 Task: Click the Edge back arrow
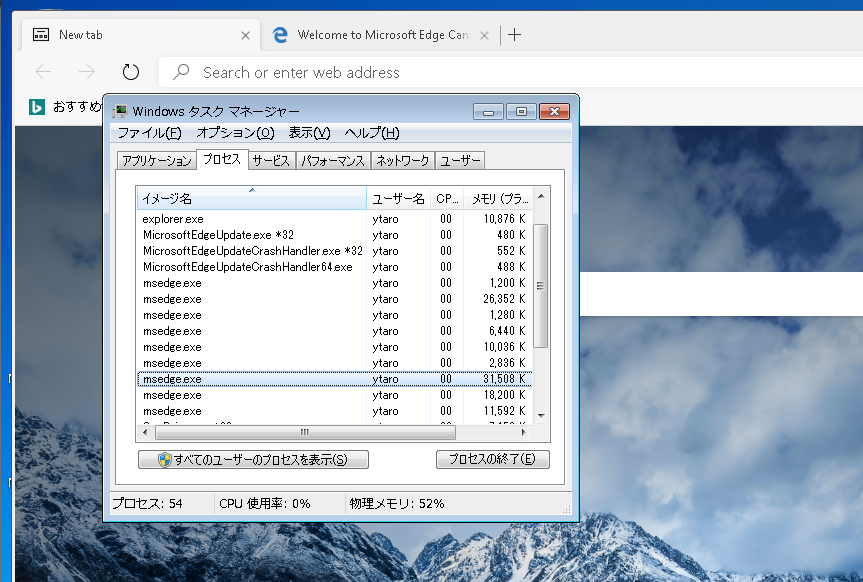(x=43, y=72)
